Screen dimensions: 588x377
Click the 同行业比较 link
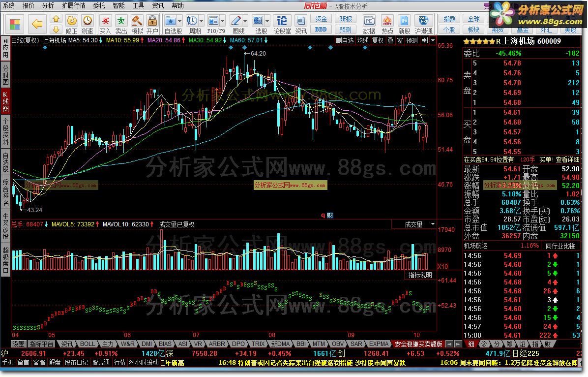(560, 246)
